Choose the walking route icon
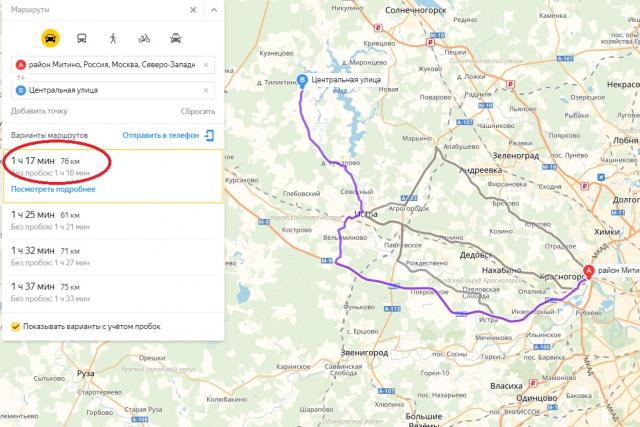This screenshot has width=640, height=427. (x=113, y=38)
